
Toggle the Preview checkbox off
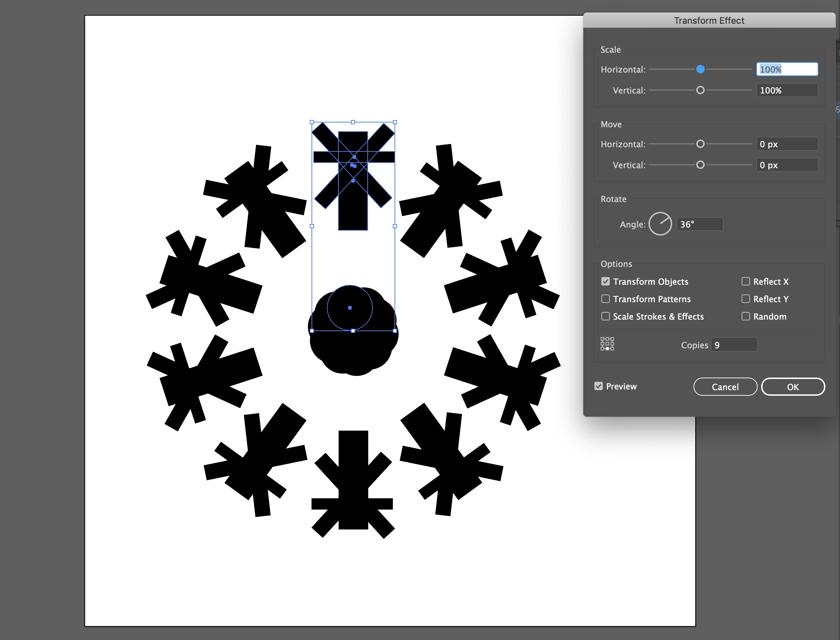pyautogui.click(x=599, y=386)
